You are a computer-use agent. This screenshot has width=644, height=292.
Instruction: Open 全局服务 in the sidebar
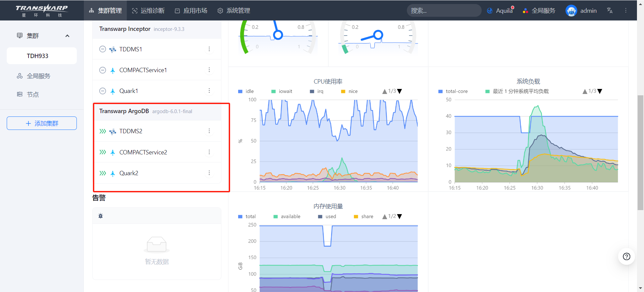click(x=38, y=76)
